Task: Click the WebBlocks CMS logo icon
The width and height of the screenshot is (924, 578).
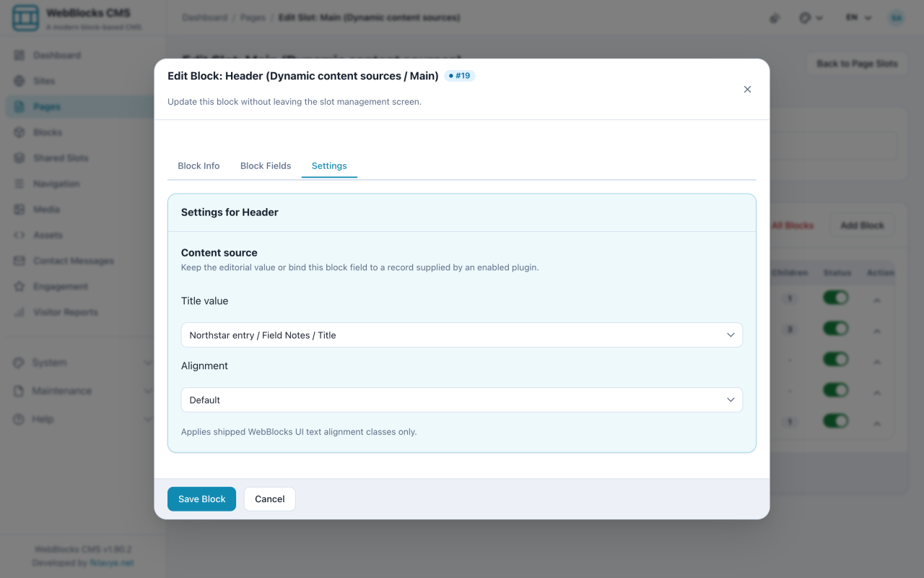Action: point(26,19)
